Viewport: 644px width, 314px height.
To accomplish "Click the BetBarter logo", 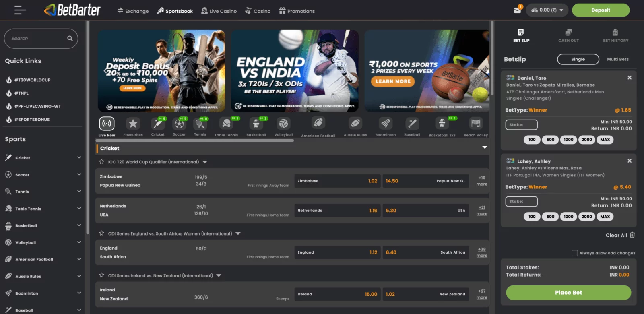I will click(x=72, y=10).
